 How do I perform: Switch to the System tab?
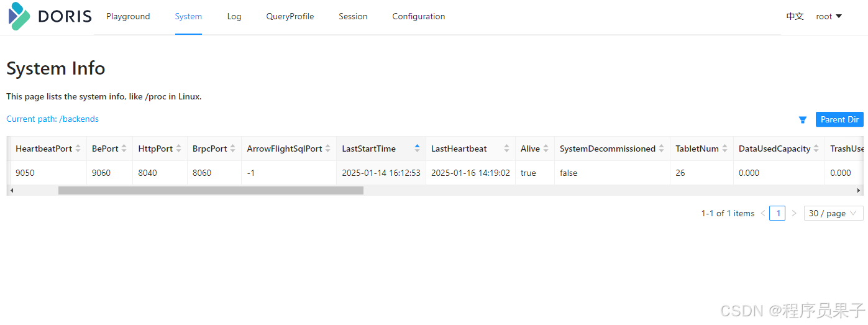(188, 17)
